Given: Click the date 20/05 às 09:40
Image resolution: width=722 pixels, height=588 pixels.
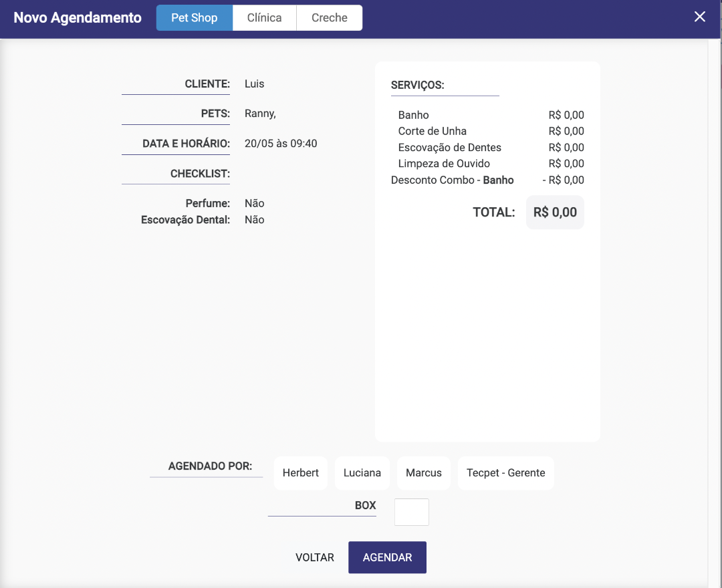Looking at the screenshot, I should click(281, 144).
